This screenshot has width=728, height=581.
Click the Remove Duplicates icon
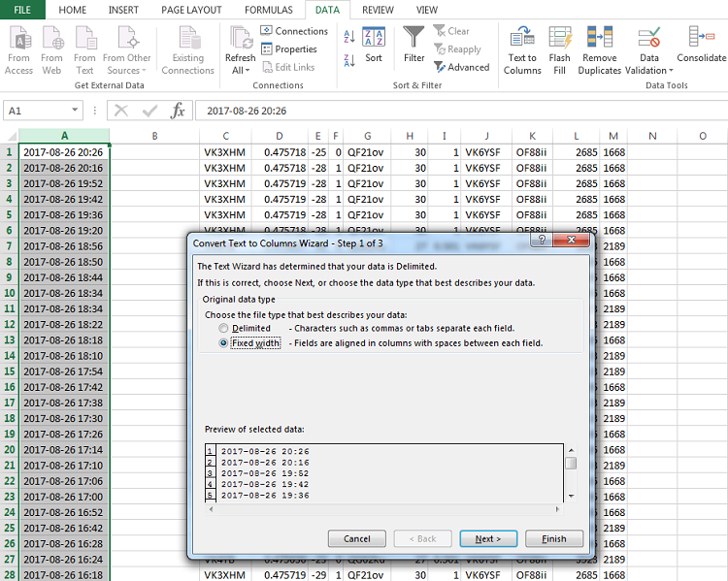click(x=600, y=39)
